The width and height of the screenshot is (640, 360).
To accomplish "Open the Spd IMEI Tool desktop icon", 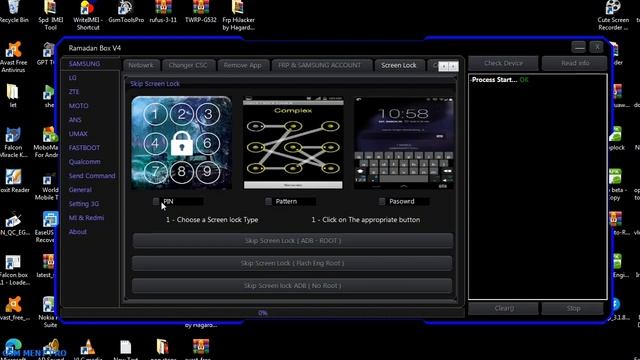I will coord(50,16).
